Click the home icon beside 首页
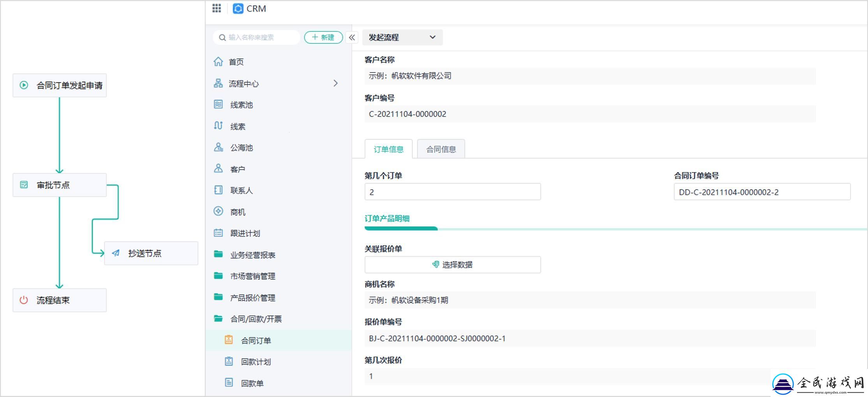The image size is (868, 397). (218, 62)
